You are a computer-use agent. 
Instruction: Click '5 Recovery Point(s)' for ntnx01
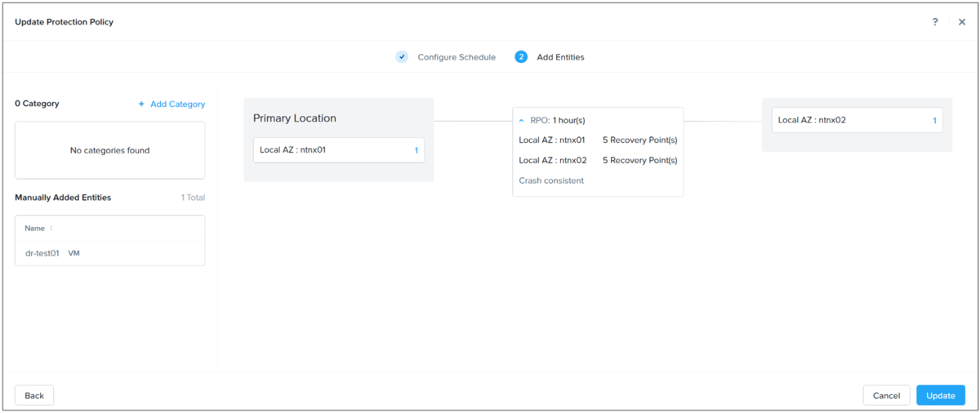click(640, 140)
